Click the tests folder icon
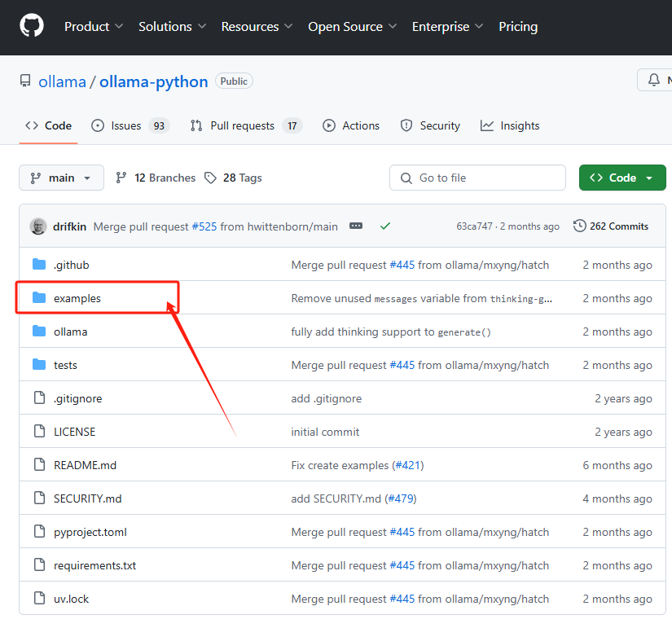Viewport: 672px width, 628px height. pyautogui.click(x=39, y=364)
